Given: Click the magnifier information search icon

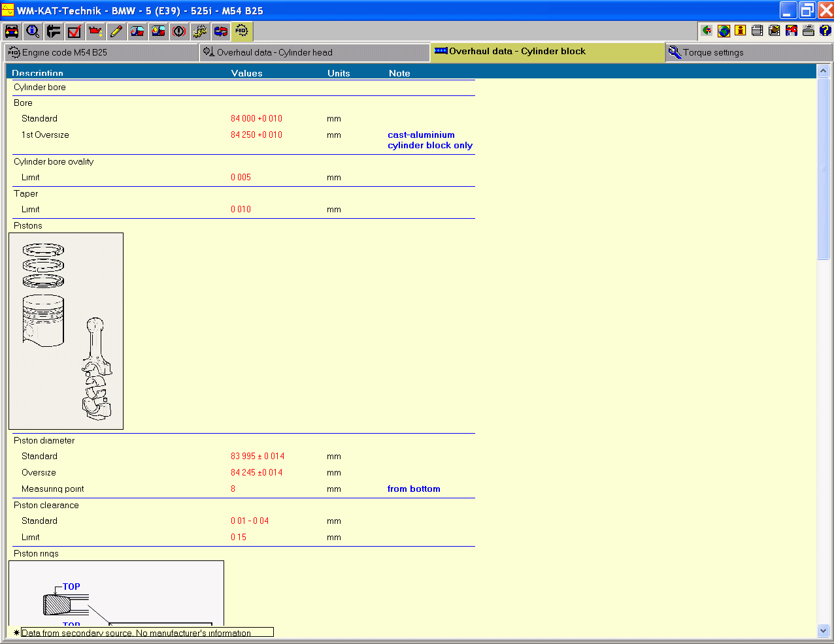Looking at the screenshot, I should (33, 31).
